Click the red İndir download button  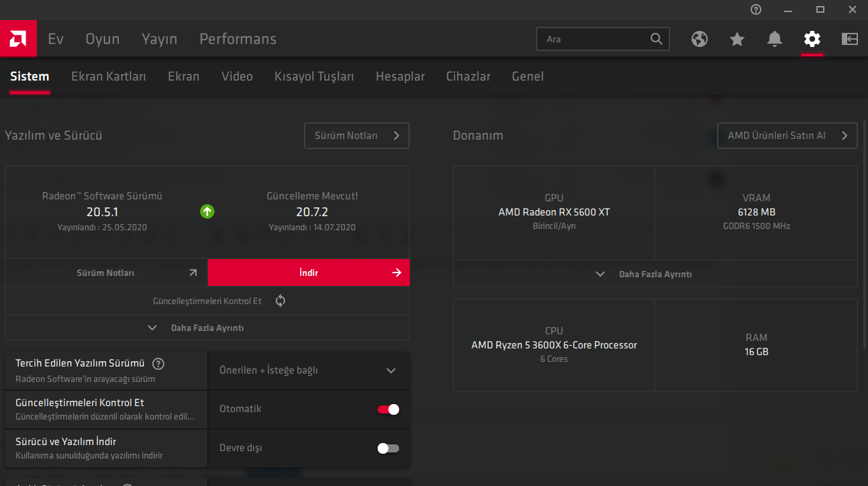(x=309, y=273)
